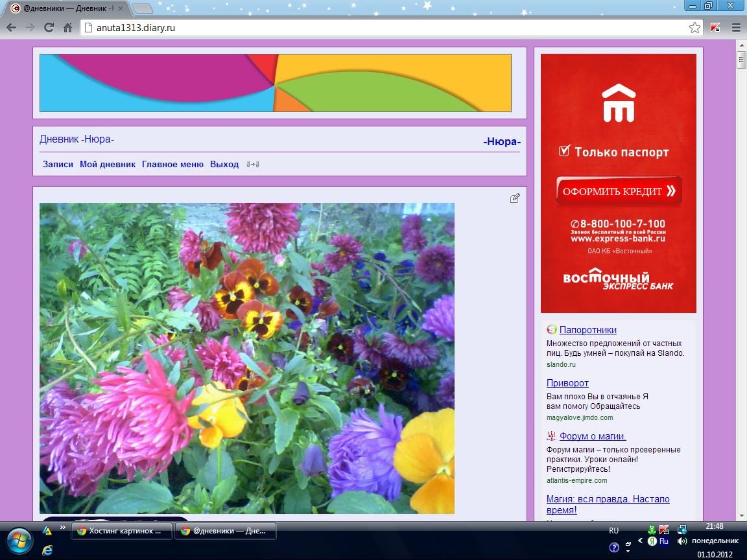
Task: Reload the current diary page
Action: [49, 28]
